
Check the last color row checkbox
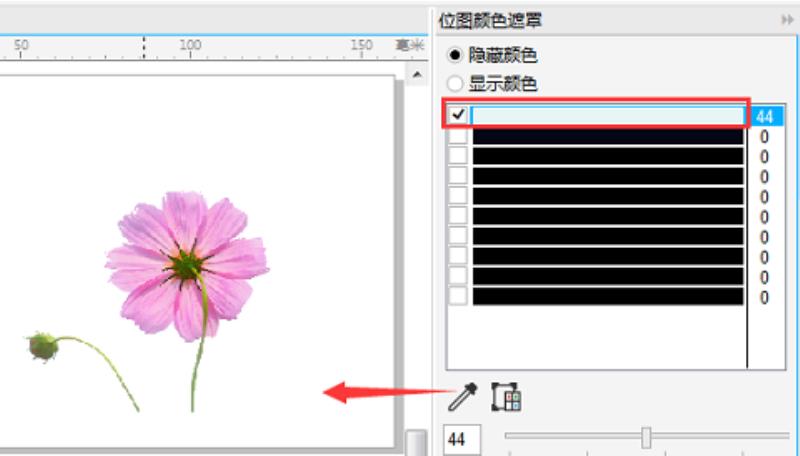point(458,296)
